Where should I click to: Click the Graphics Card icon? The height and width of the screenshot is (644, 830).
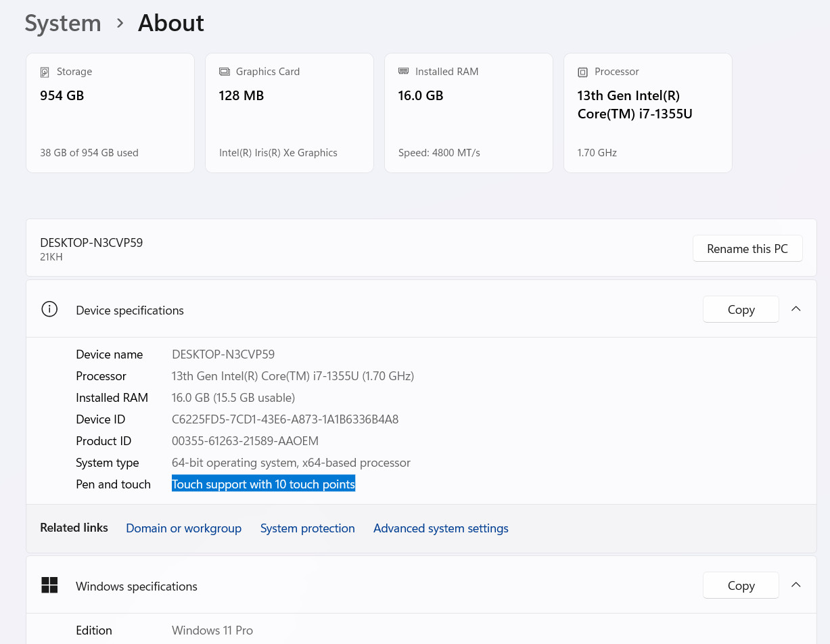[x=225, y=72]
